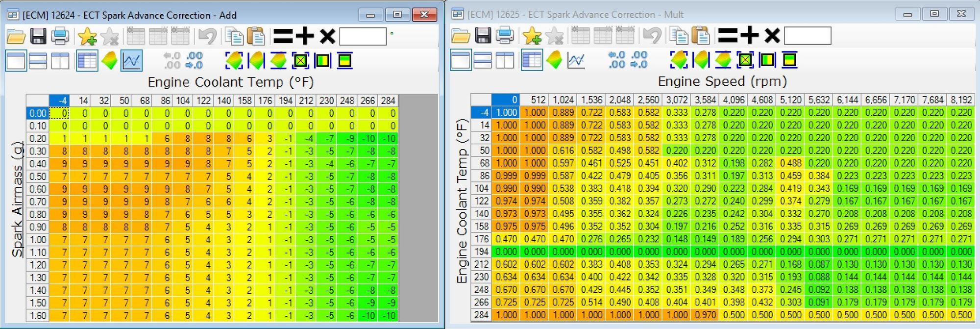Click the multiply (×) operator in Add window
Screen dimensions: 980x329
[x=327, y=36]
